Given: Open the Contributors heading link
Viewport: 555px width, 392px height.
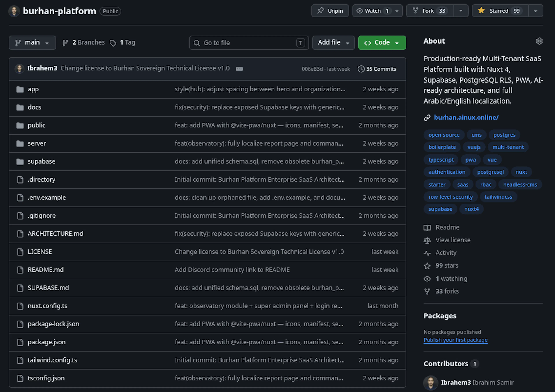Looking at the screenshot, I should tap(451, 364).
